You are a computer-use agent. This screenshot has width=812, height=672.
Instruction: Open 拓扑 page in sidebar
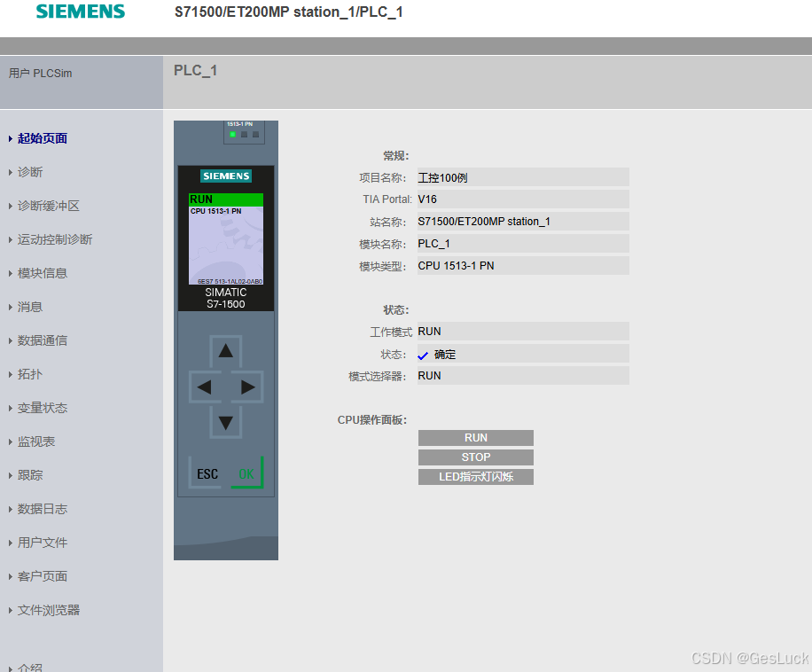pyautogui.click(x=30, y=374)
